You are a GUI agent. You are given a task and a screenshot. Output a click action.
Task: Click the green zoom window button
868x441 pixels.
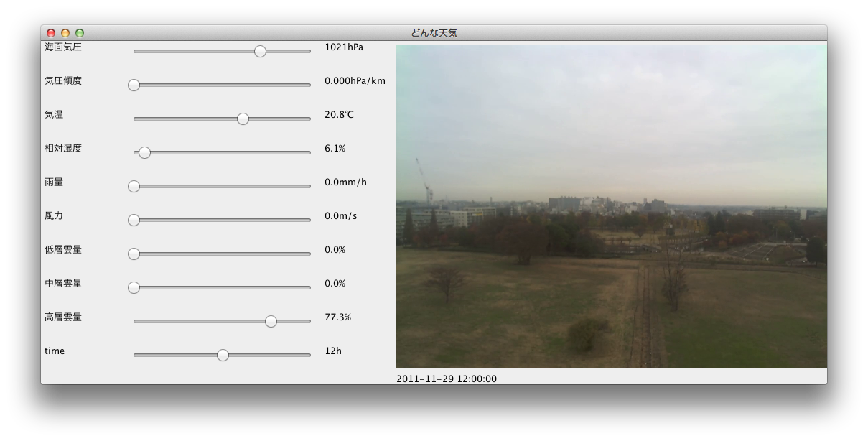click(x=80, y=33)
